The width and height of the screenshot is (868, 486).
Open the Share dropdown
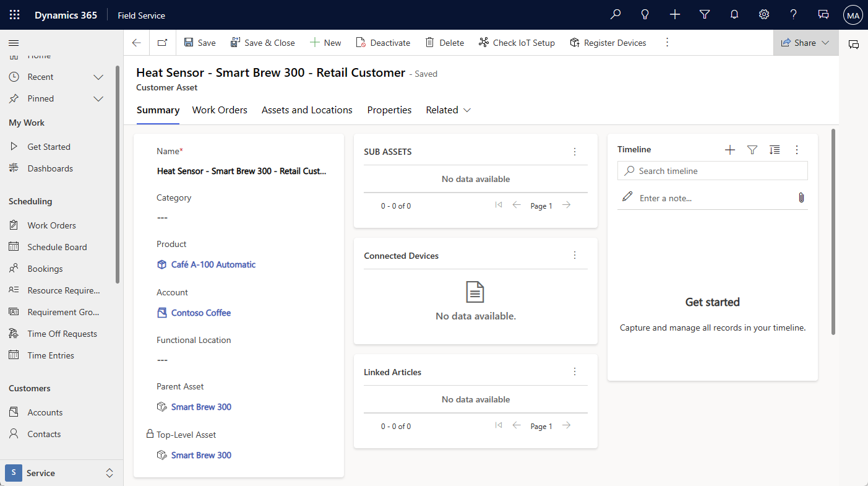806,43
